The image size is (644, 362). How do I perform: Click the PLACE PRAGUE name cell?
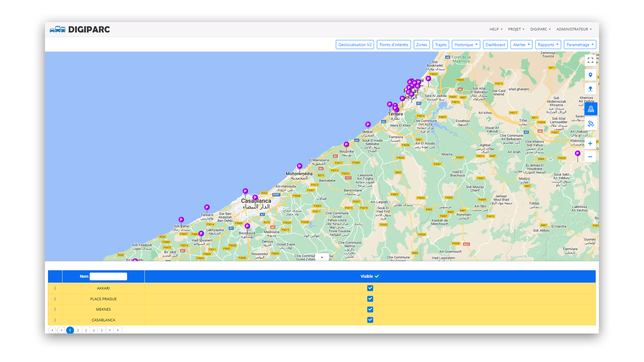tap(103, 299)
